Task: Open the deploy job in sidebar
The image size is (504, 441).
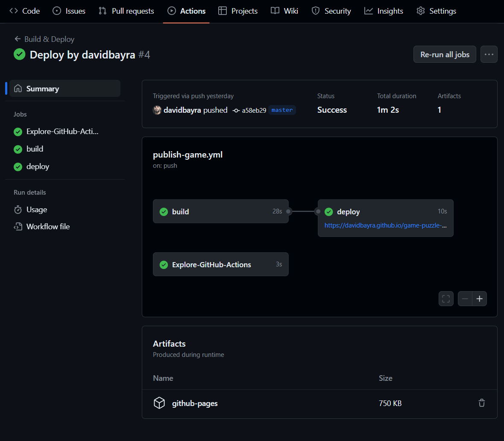Action: click(38, 166)
